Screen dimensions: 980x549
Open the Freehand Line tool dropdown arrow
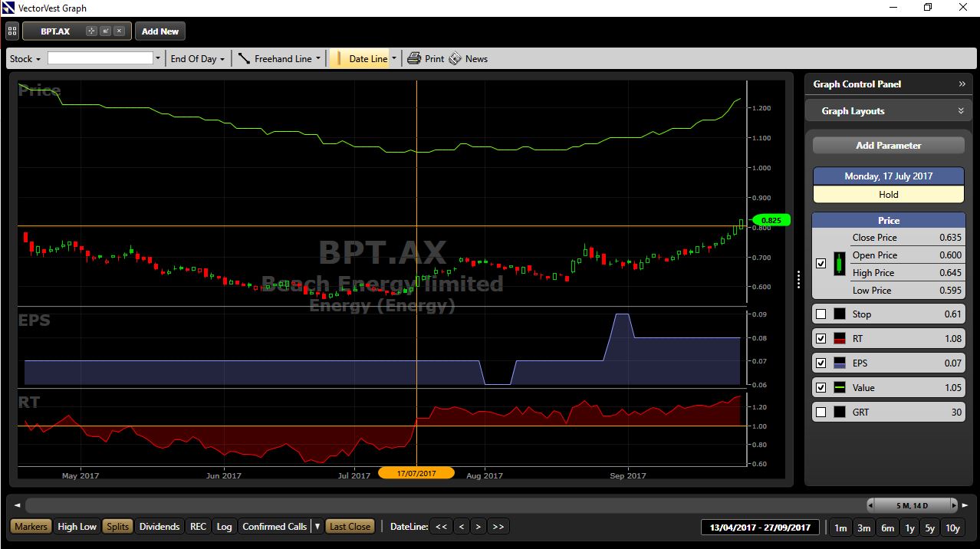[x=318, y=58]
